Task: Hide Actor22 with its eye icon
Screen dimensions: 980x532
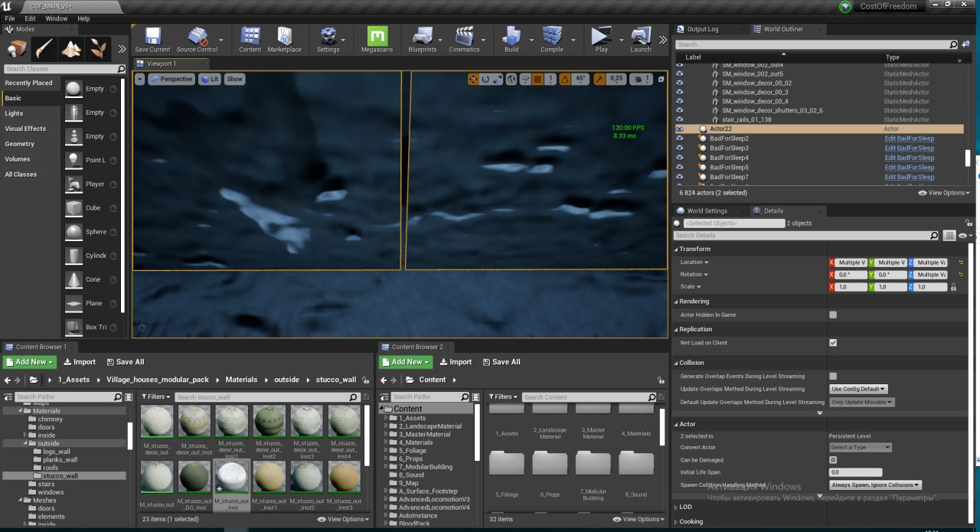Action: 679,129
